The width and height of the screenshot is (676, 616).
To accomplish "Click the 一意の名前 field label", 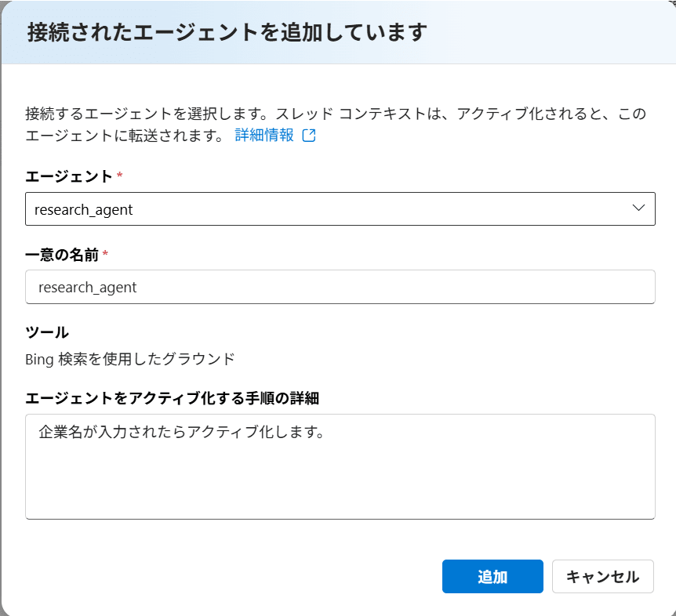I will pos(62,255).
